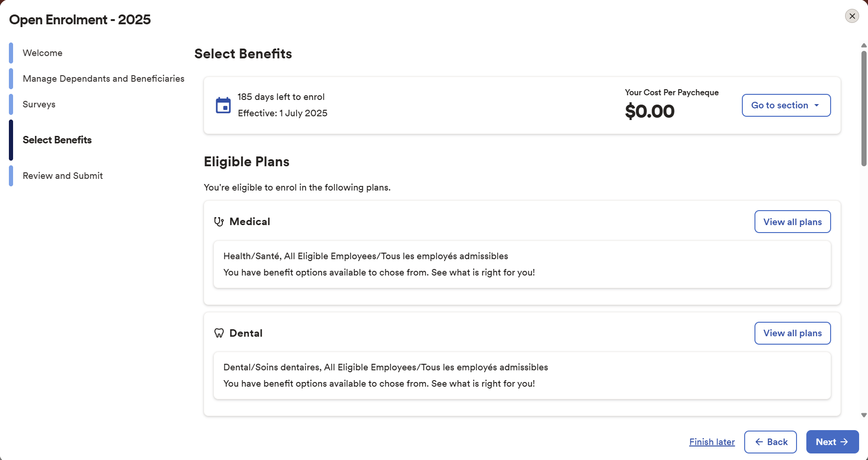The width and height of the screenshot is (868, 460).
Task: Click the Next button
Action: tap(832, 442)
